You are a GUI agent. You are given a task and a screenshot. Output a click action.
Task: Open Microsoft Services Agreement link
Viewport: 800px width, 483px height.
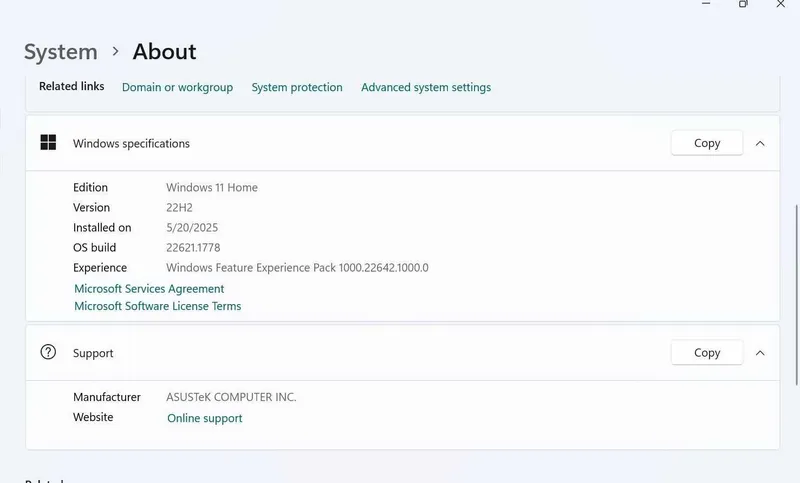click(x=149, y=289)
